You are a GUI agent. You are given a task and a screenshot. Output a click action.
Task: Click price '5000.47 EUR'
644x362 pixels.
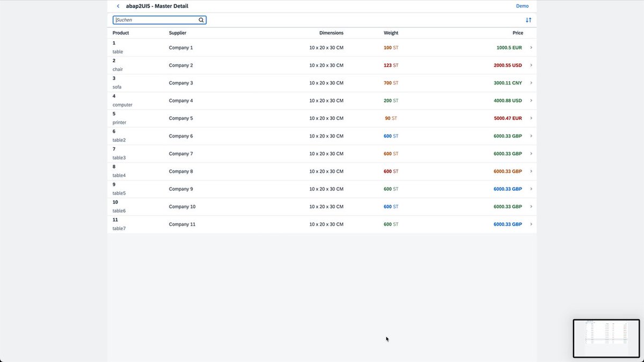pyautogui.click(x=508, y=118)
